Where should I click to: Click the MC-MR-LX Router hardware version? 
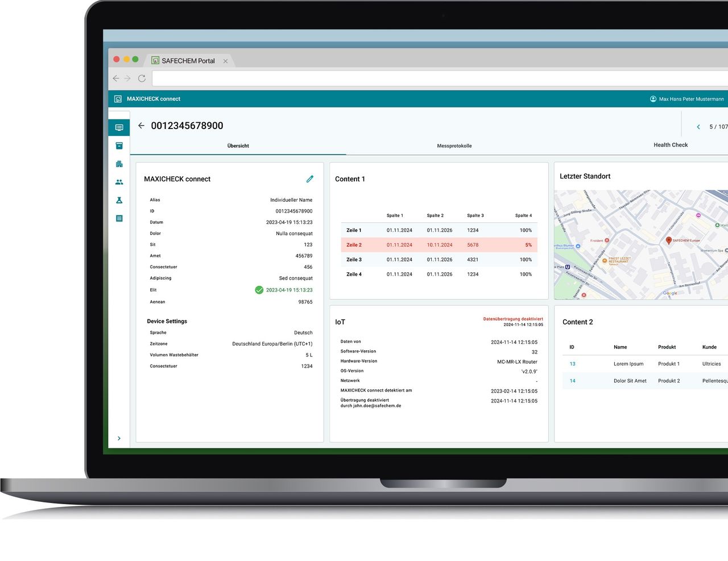(x=517, y=361)
